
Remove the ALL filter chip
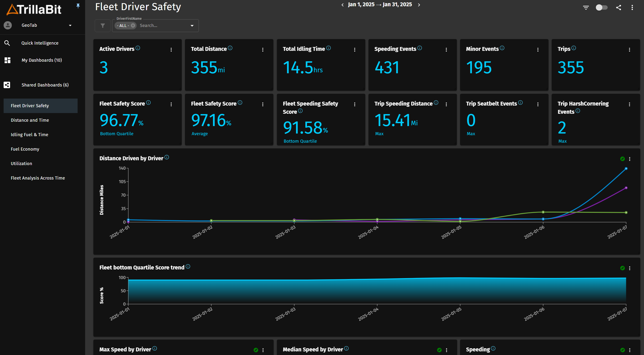tap(133, 26)
